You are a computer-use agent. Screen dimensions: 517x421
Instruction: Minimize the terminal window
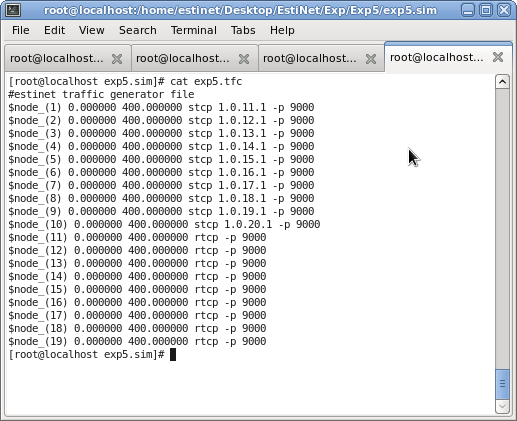click(468, 10)
